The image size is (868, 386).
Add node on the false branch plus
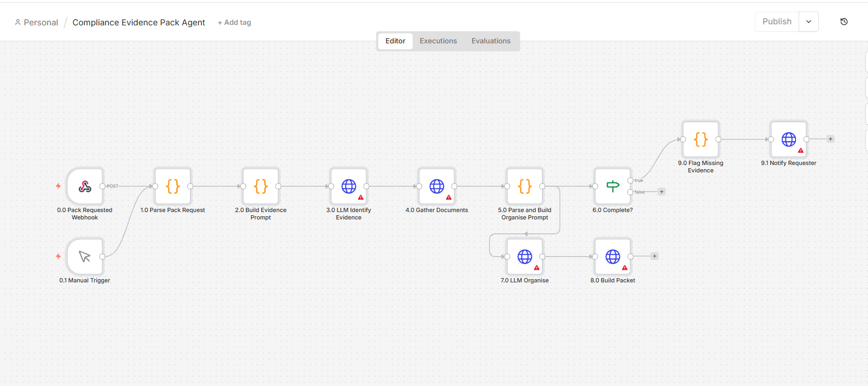(662, 192)
